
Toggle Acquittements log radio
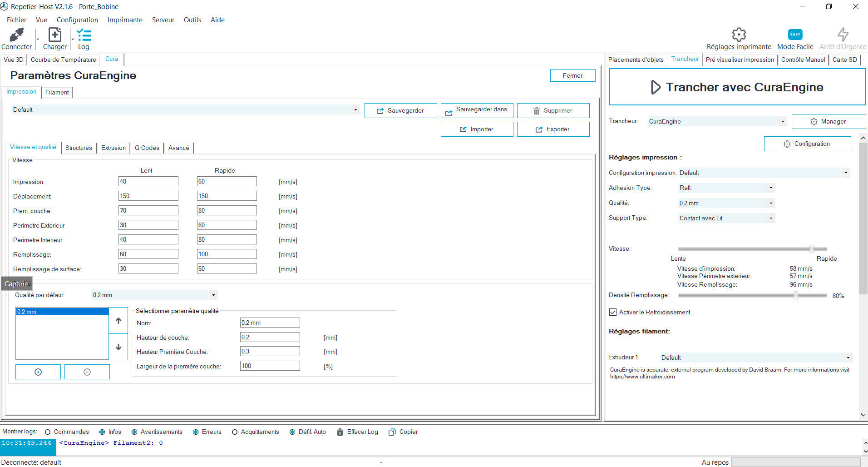pos(235,432)
